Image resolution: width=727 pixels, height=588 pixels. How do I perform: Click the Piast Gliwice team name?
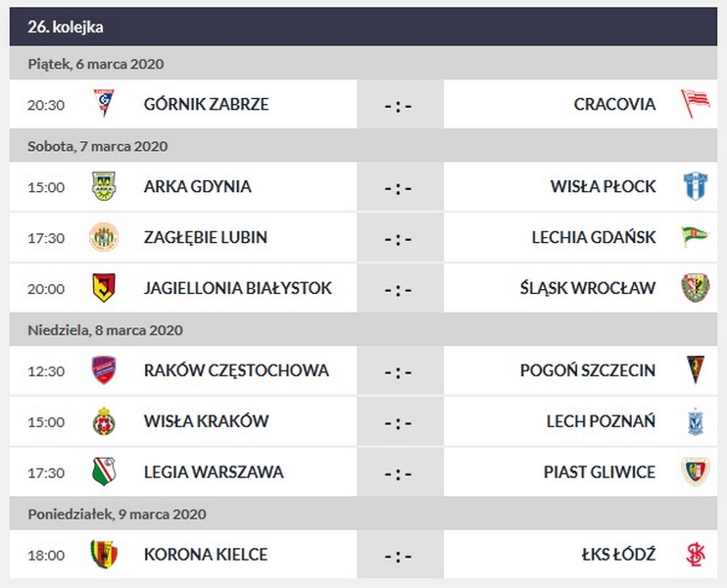pos(600,472)
